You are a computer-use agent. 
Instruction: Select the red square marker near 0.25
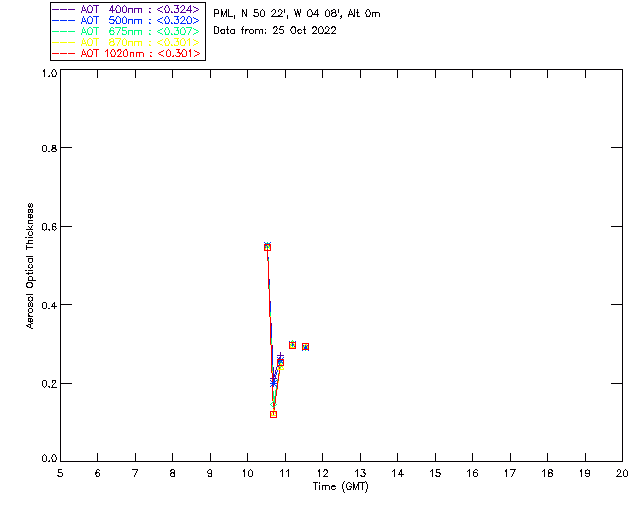pos(280,363)
